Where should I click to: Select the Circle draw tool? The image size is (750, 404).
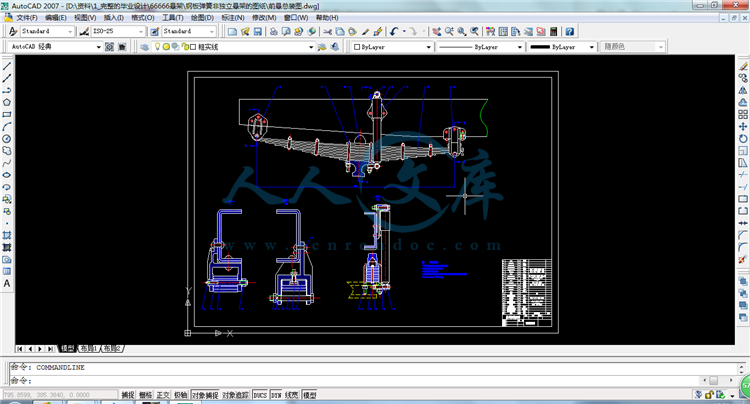[x=7, y=139]
